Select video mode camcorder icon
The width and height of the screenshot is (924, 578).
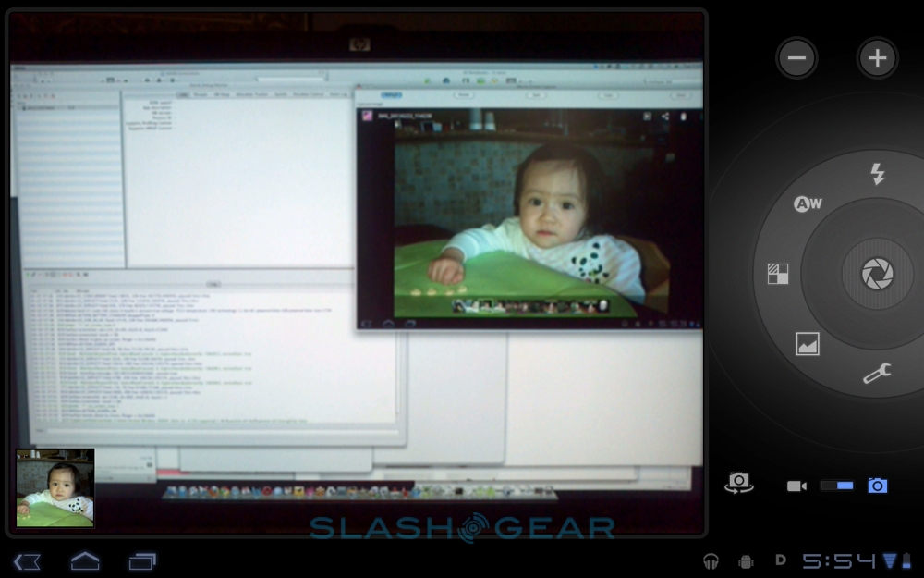tap(796, 486)
